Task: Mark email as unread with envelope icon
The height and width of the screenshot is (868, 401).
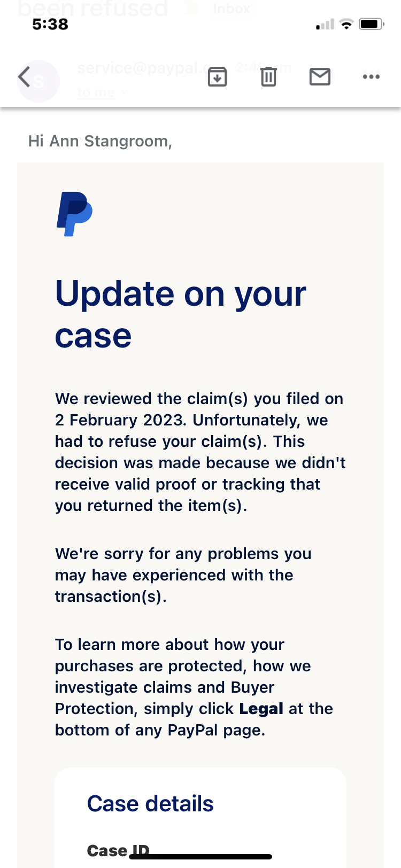Action: 320,77
